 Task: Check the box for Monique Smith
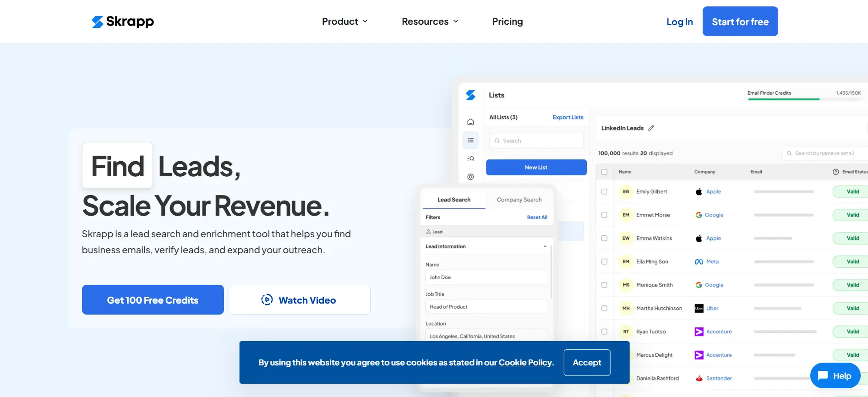tap(604, 285)
